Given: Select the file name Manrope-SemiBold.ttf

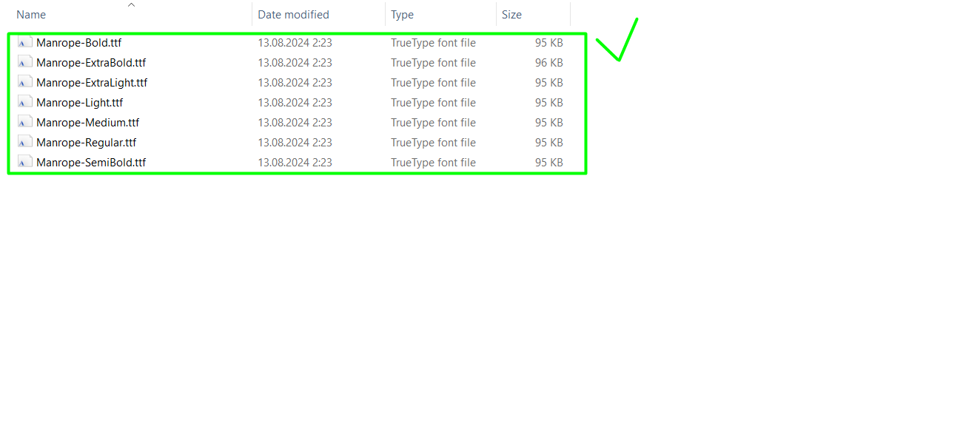Looking at the screenshot, I should pyautogui.click(x=91, y=163).
